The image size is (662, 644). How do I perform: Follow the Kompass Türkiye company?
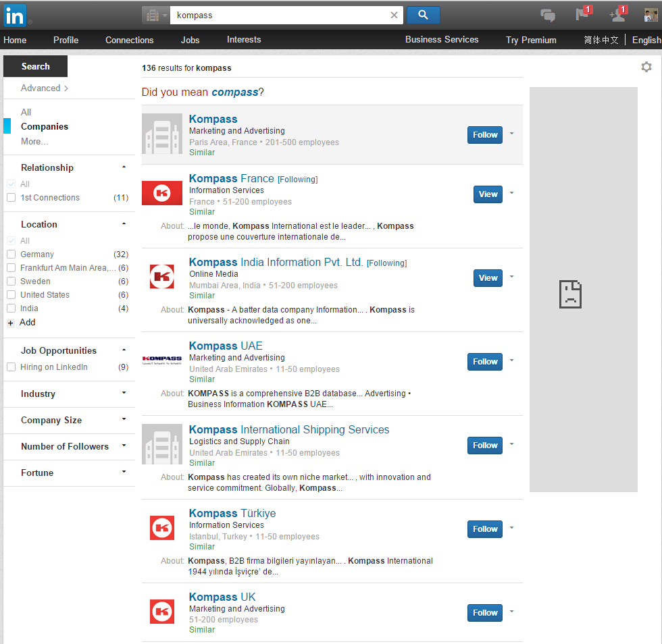[484, 529]
